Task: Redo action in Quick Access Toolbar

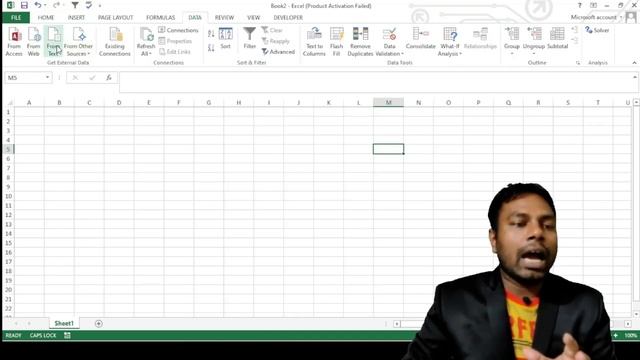Action: coord(56,5)
